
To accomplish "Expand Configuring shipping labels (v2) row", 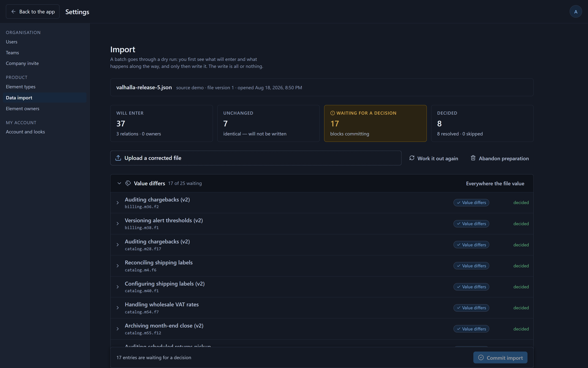I will click(118, 287).
